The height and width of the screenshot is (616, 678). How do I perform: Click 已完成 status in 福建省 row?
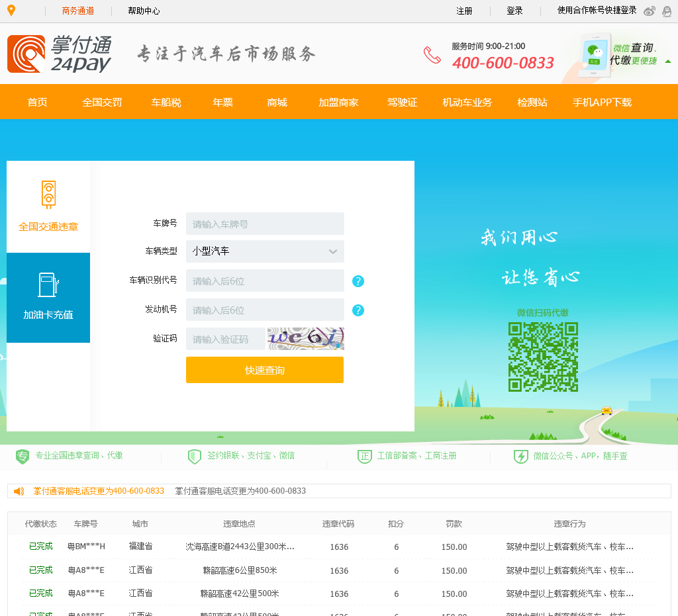40,546
